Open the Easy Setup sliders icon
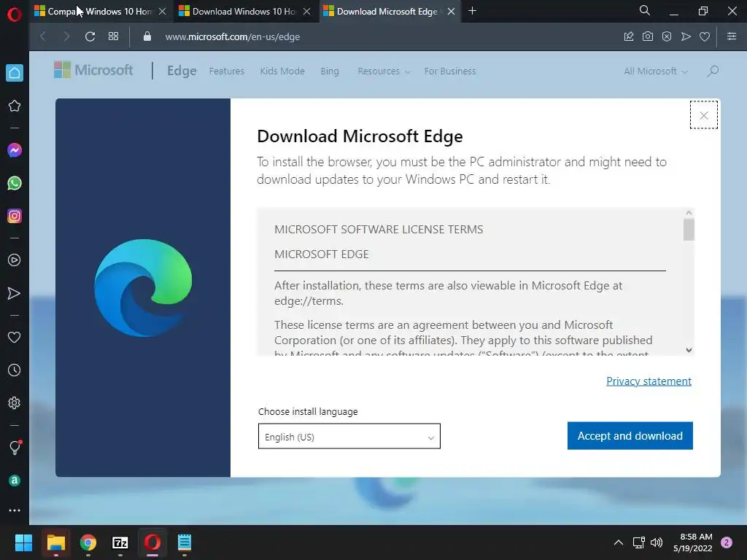Screen dimensions: 747x560 (x=732, y=36)
